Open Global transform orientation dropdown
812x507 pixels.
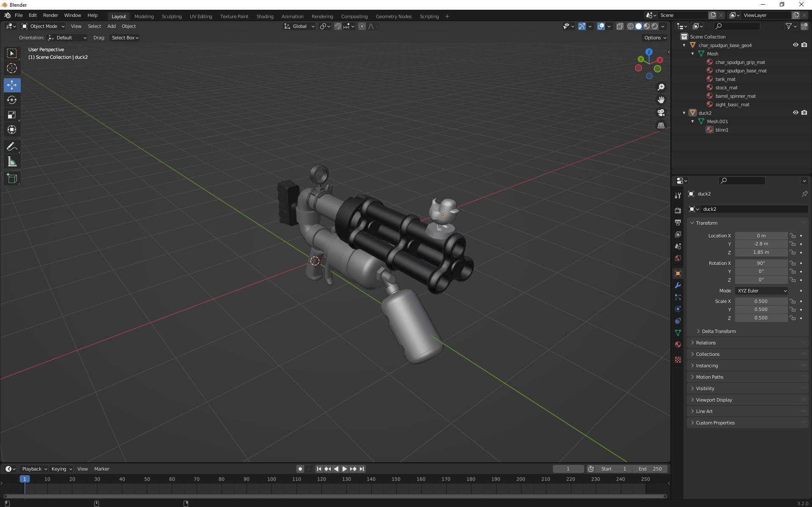pyautogui.click(x=299, y=26)
